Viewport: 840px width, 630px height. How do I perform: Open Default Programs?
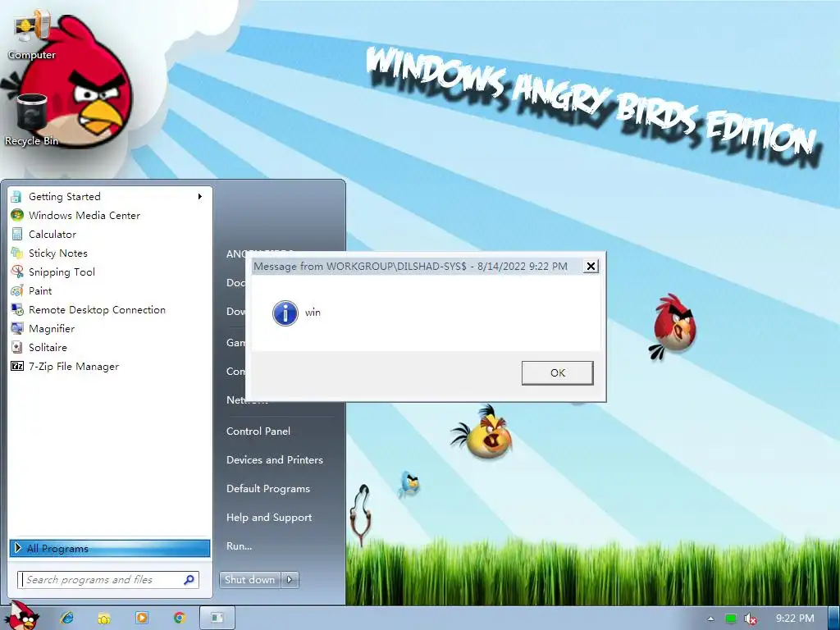click(x=268, y=489)
